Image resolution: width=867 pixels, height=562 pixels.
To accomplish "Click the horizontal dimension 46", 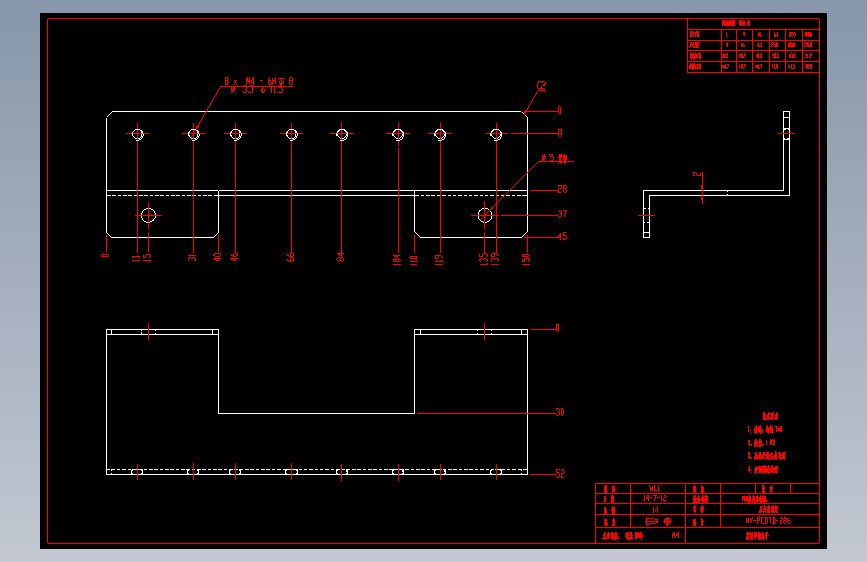I will (234, 257).
